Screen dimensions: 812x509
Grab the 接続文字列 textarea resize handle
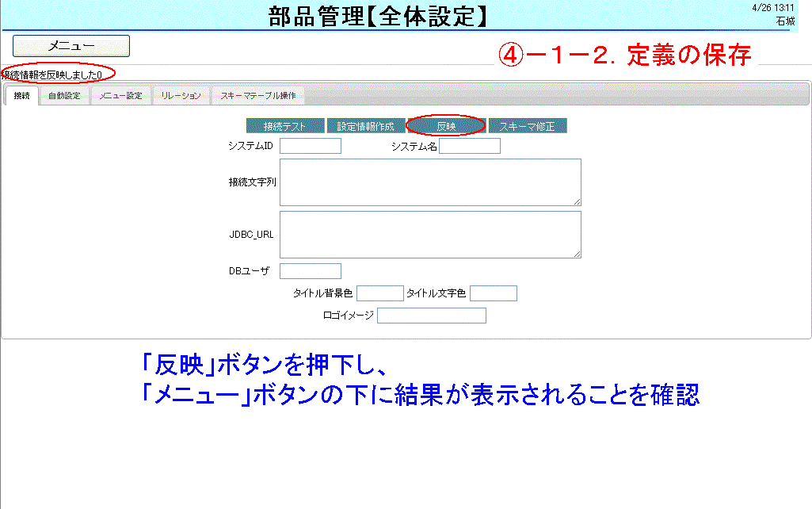click(577, 202)
